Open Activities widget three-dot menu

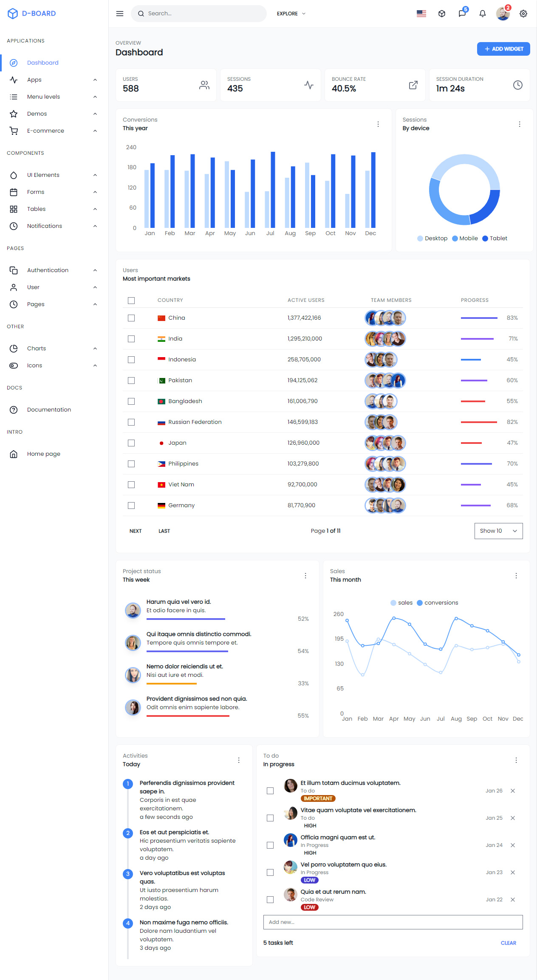239,760
